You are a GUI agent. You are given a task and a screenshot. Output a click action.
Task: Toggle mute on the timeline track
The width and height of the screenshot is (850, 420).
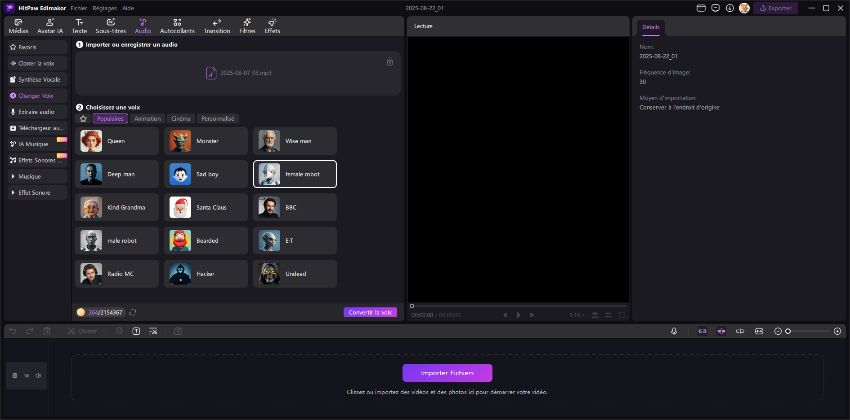(39, 376)
